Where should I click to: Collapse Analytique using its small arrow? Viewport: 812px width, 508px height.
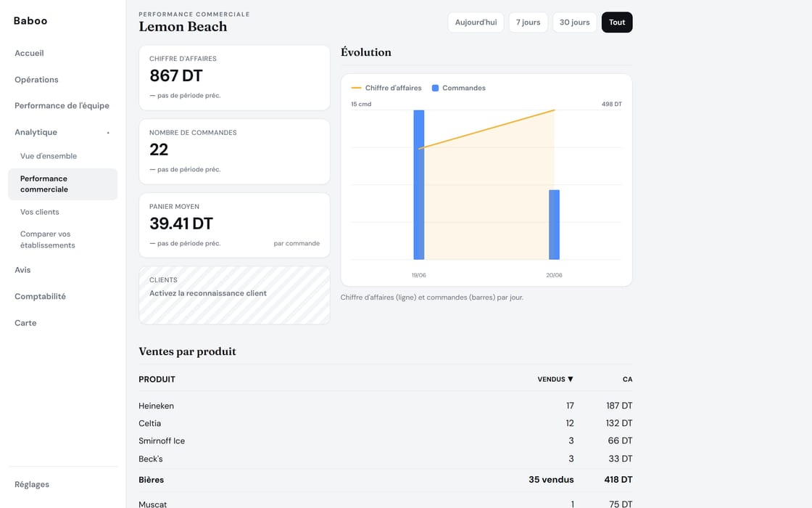(108, 133)
